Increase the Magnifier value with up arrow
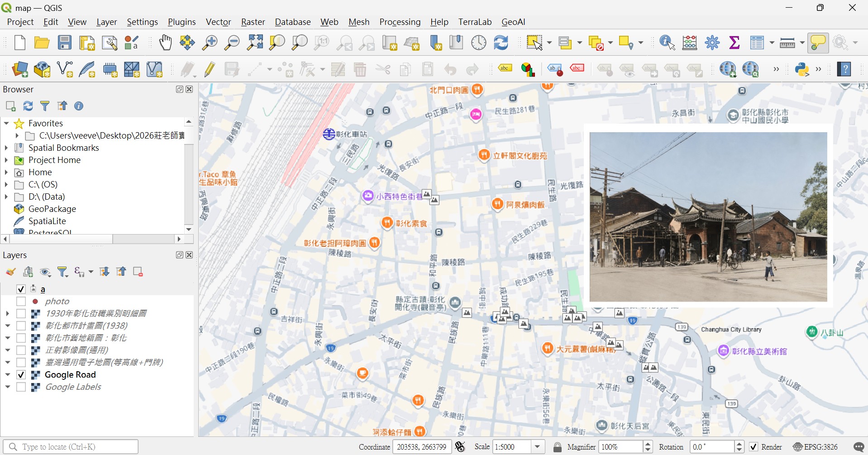 [648, 444]
